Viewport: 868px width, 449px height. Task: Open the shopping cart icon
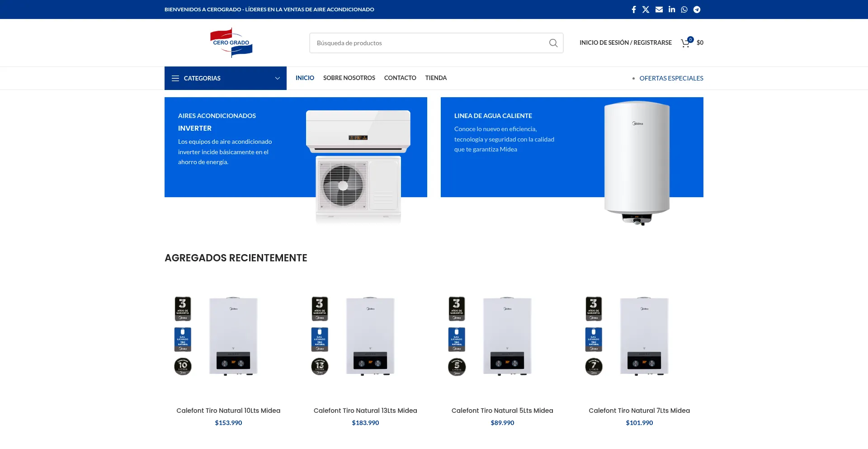[x=686, y=43]
